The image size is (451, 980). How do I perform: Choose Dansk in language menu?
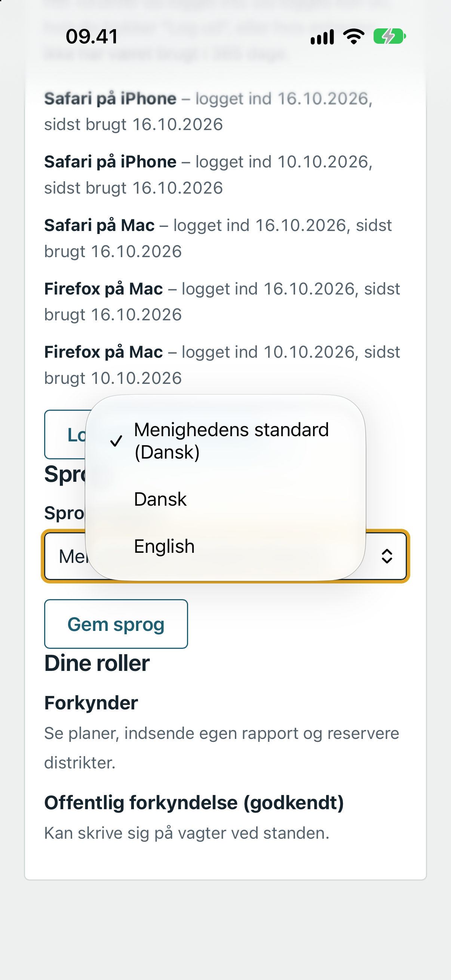225,499
